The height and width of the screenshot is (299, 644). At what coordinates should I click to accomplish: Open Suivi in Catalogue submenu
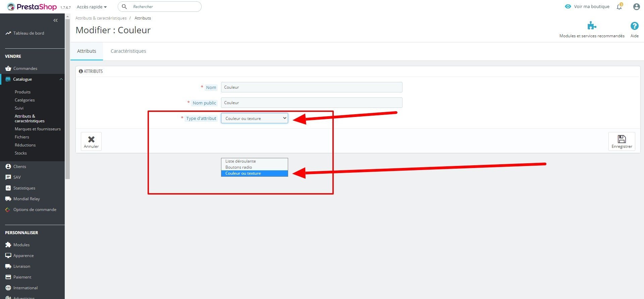pyautogui.click(x=19, y=108)
